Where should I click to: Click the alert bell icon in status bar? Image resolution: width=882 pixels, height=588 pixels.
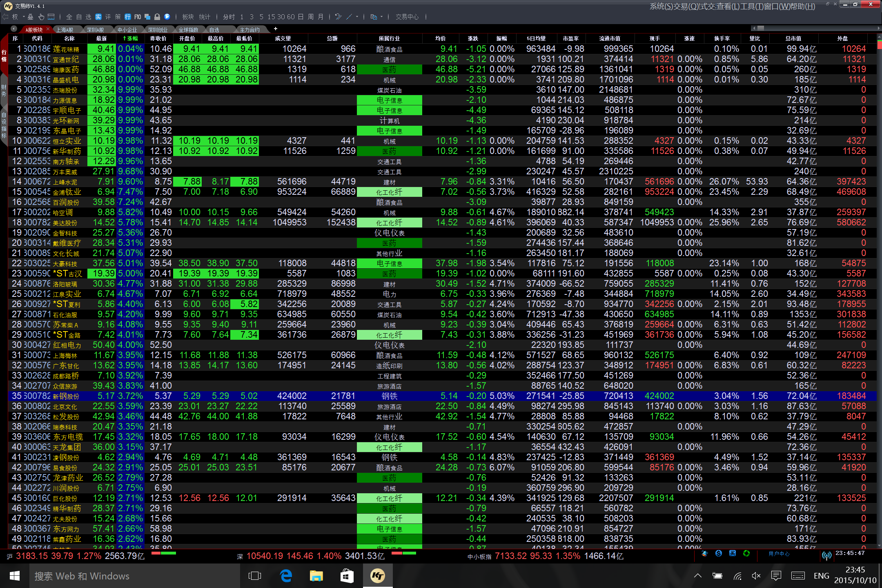click(705, 554)
